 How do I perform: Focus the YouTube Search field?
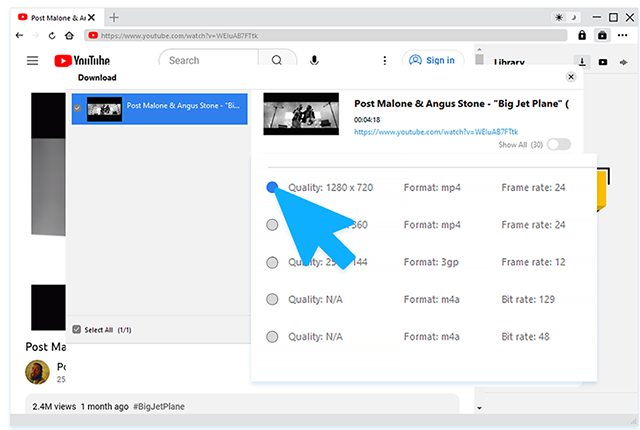(x=208, y=60)
